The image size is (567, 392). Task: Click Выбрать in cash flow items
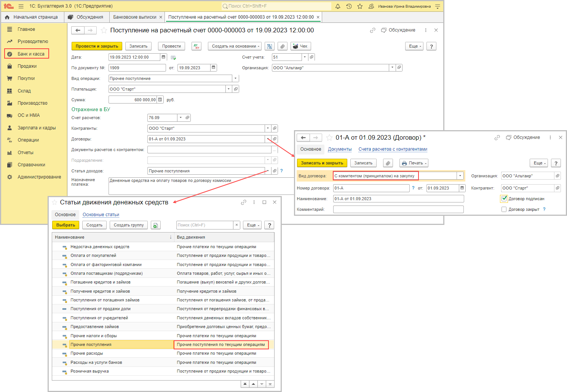(x=65, y=225)
